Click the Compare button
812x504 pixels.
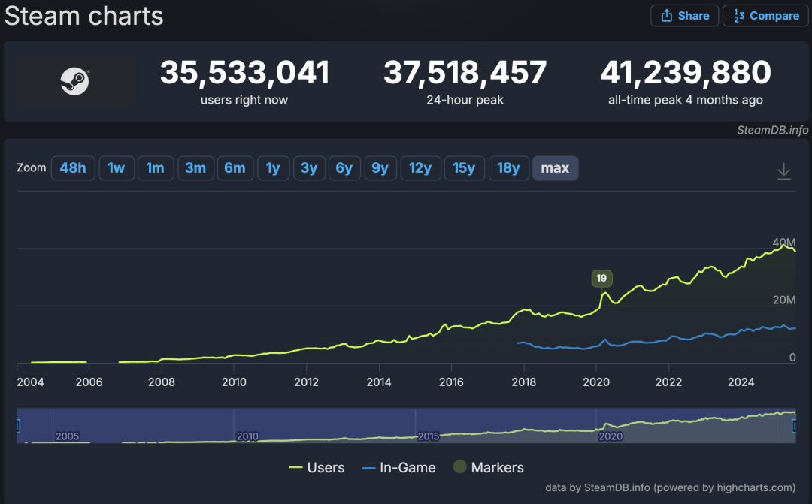[x=765, y=16]
